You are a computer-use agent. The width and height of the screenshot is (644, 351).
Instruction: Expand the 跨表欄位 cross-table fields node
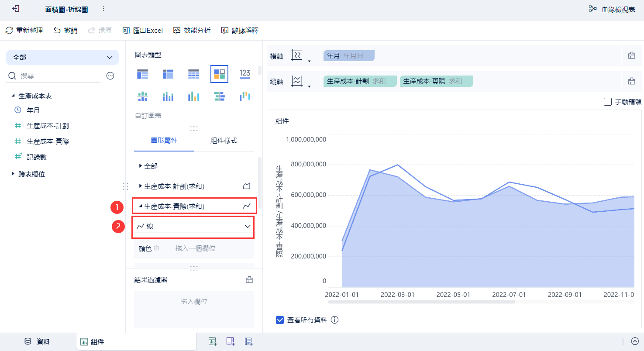click(13, 174)
